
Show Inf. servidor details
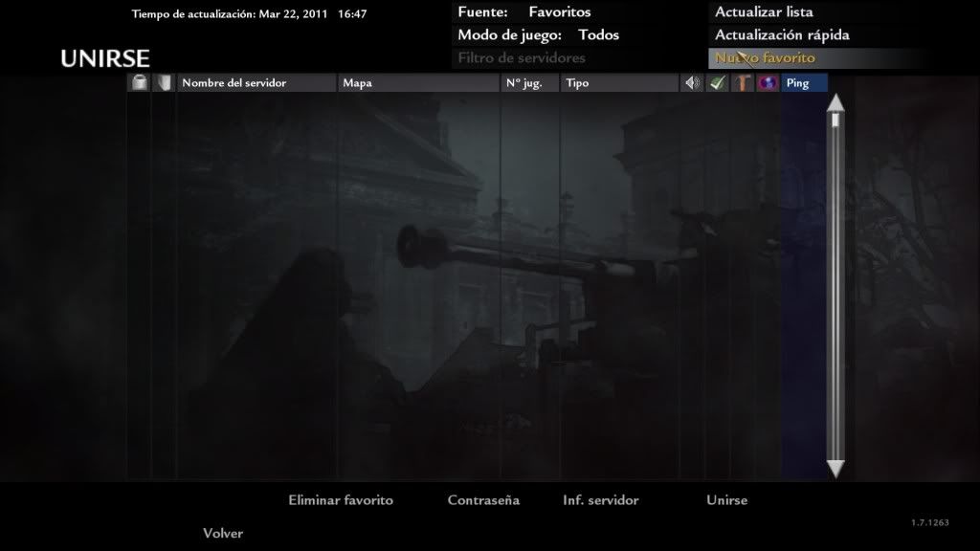[601, 499]
